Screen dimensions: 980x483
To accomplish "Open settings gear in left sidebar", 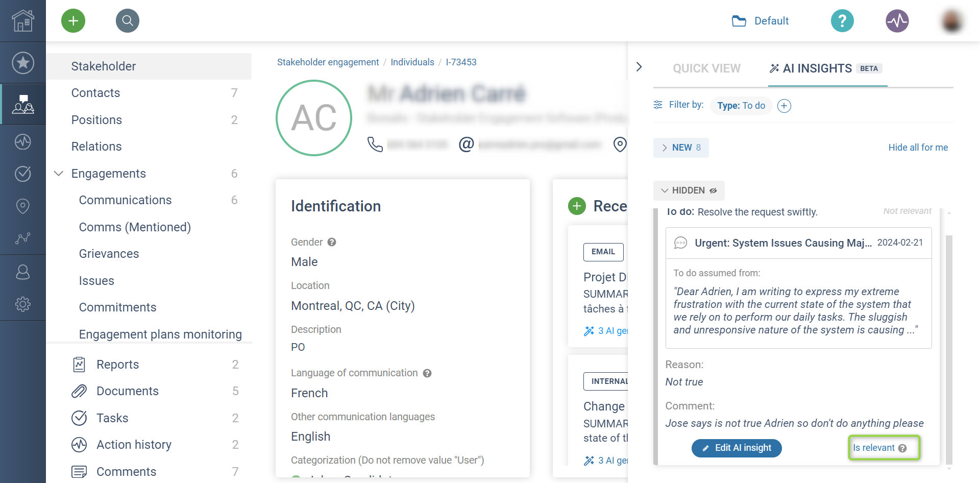I will pyautogui.click(x=23, y=304).
